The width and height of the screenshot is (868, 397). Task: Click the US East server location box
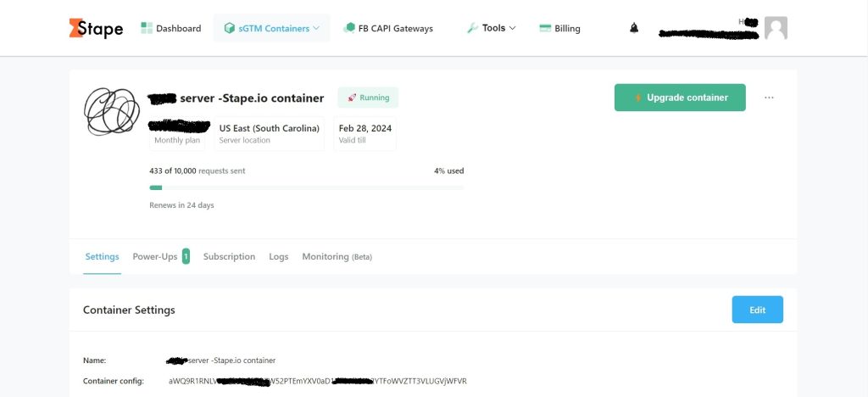[x=269, y=133]
